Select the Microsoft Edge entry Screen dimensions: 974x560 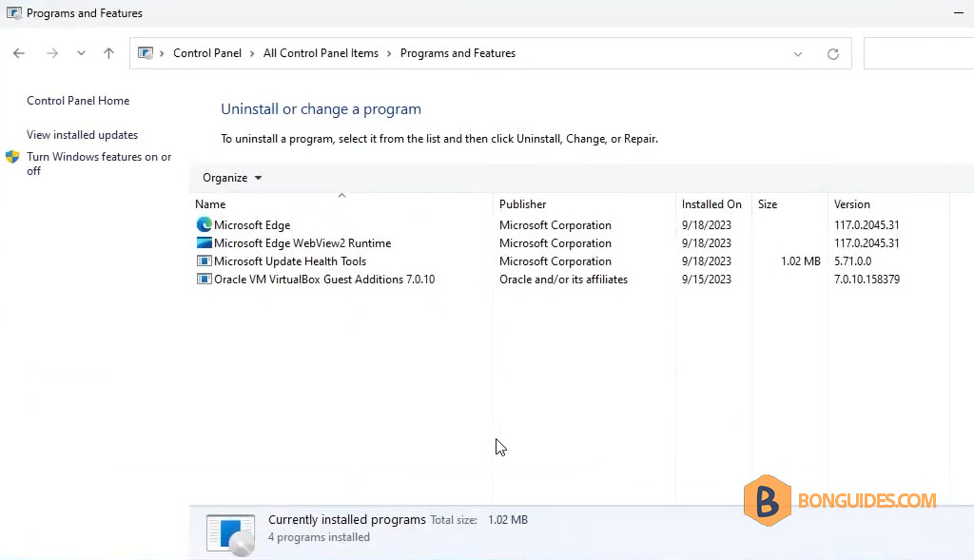(252, 225)
